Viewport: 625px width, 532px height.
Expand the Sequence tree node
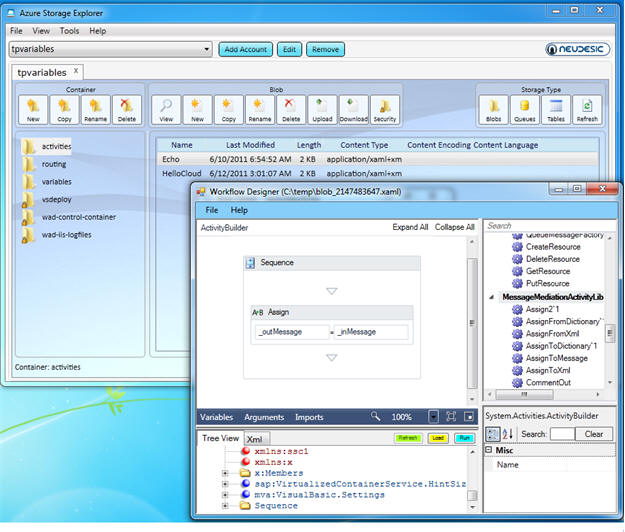coord(225,506)
